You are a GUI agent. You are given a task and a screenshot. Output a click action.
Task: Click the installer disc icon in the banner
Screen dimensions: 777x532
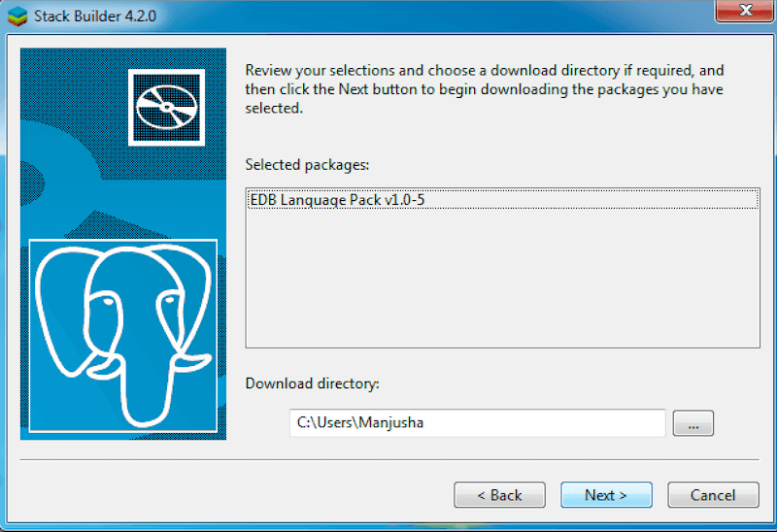pyautogui.click(x=165, y=107)
